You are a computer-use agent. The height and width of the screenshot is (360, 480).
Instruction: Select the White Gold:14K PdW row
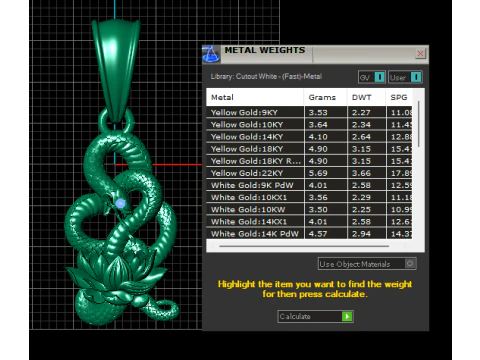coord(309,233)
